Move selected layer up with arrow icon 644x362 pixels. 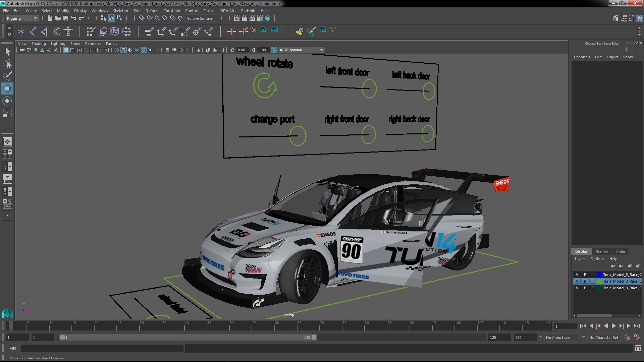[x=613, y=266]
